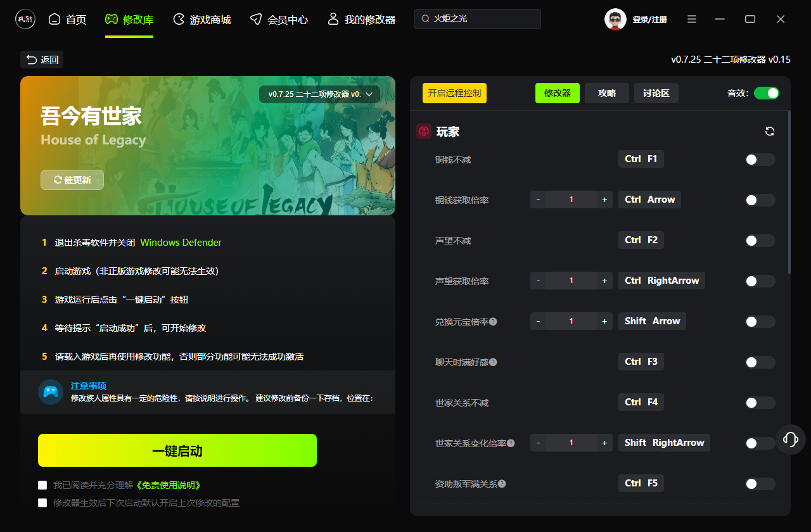Click the Ctrl F1 hotkey box
Image resolution: width=811 pixels, height=532 pixels.
coord(641,159)
